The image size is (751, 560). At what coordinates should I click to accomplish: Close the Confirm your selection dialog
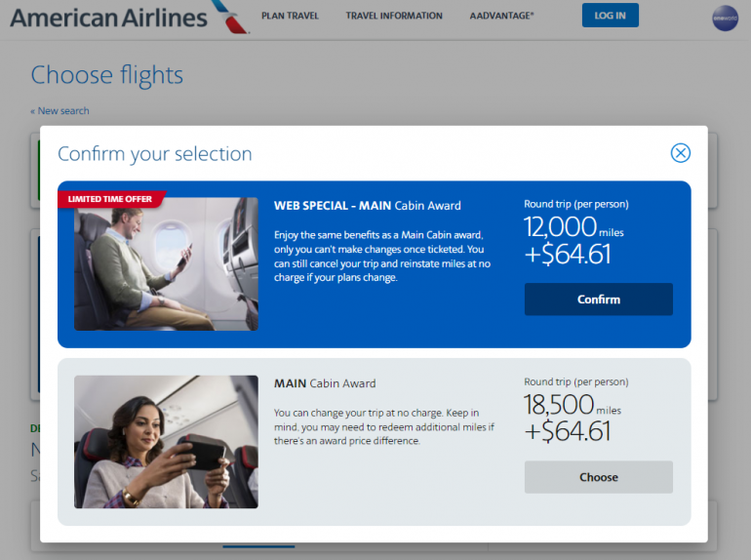click(x=680, y=153)
